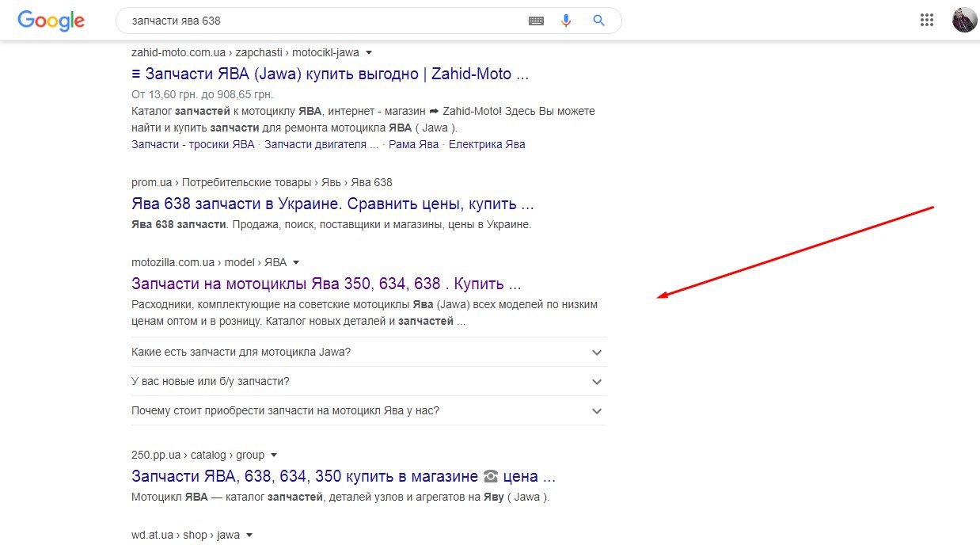980x549 pixels.
Task: Follow the 'Електрика Ява' sitelink
Action: point(487,144)
